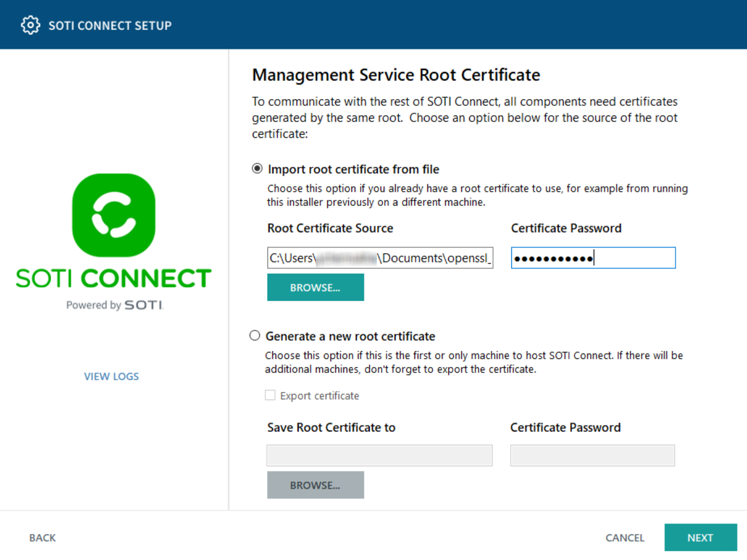Select Generate a new root certificate
Image resolution: width=747 pixels, height=560 pixels.
click(x=255, y=336)
